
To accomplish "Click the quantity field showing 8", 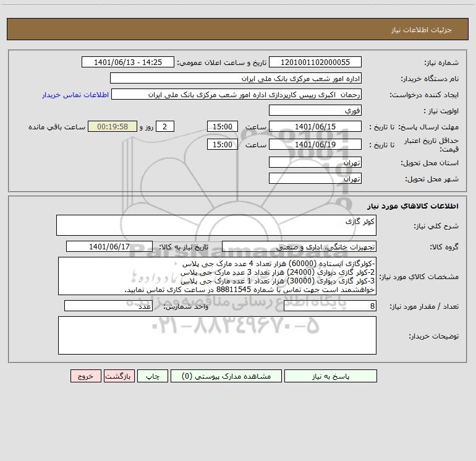I will point(330,306).
